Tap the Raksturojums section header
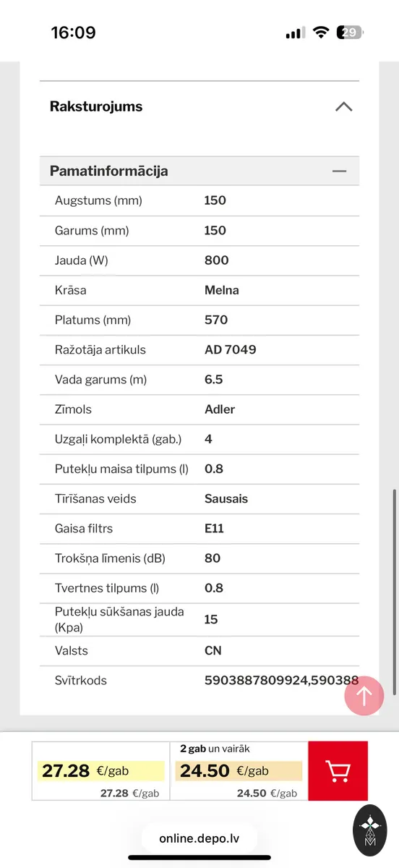 click(x=199, y=106)
